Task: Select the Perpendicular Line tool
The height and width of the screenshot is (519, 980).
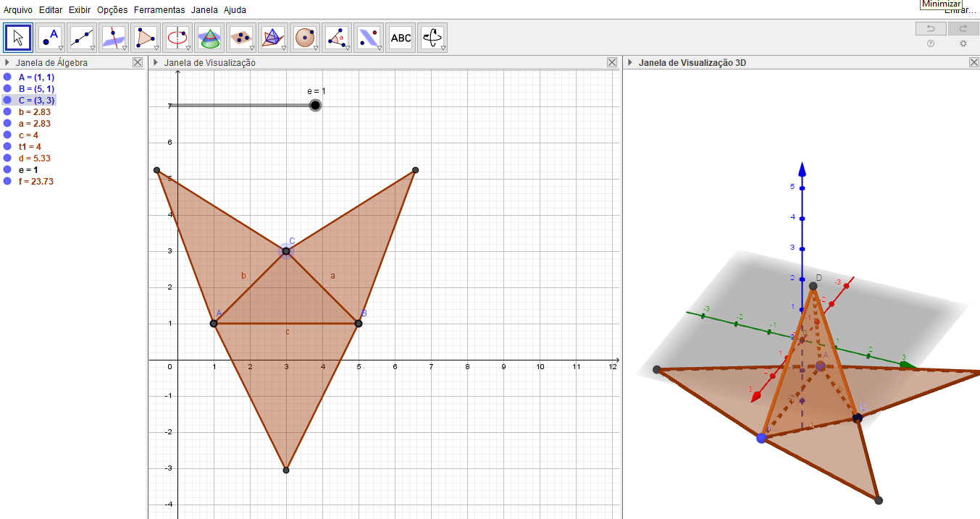Action: point(114,37)
